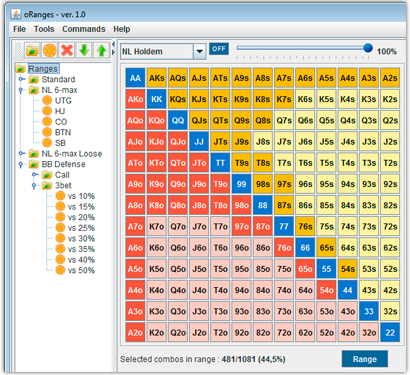Viewport: 410px width, 375px height.
Task: Collapse the BB Defense folder node
Action: click(x=21, y=164)
